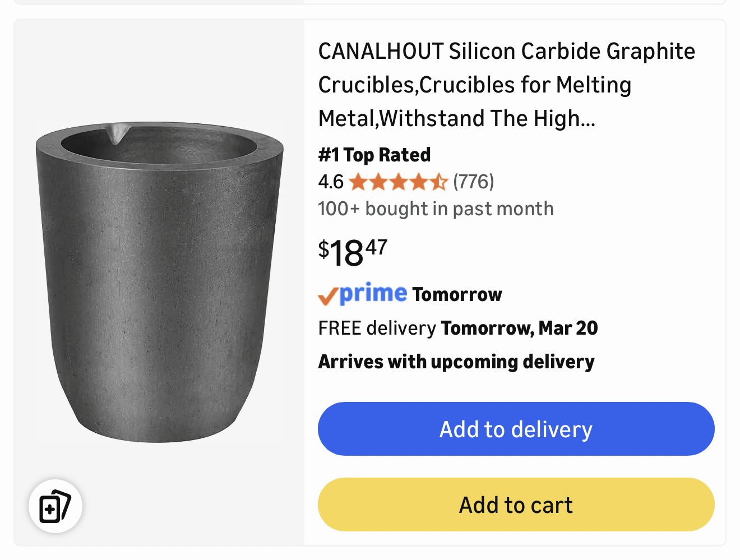
Task: Click the orange Prime checkmark icon
Action: tap(327, 295)
